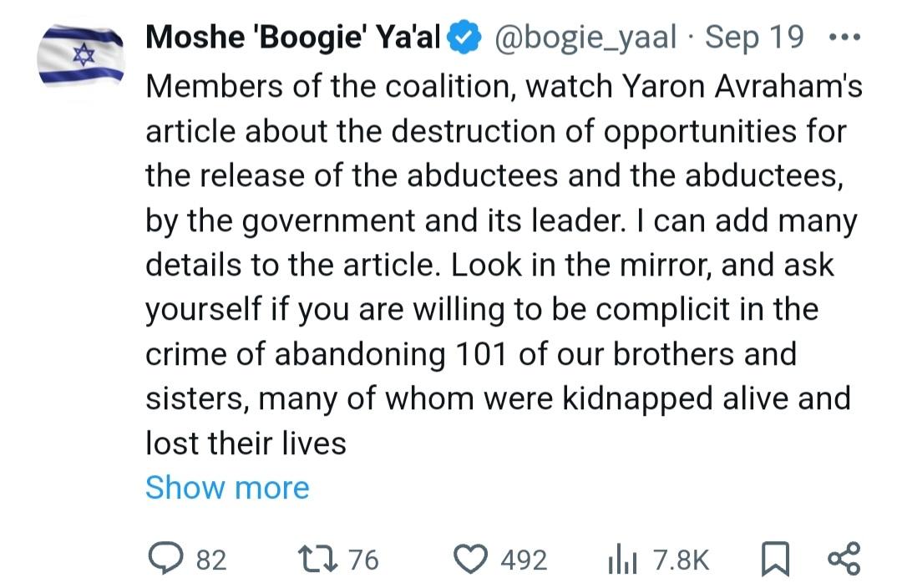Image resolution: width=902 pixels, height=588 pixels.
Task: Click the 76 reposts count
Action: point(364,560)
